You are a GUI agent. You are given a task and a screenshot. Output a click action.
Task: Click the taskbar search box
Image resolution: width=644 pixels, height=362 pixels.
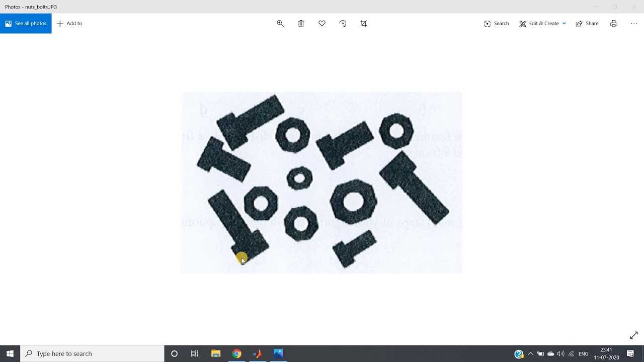pos(92,353)
